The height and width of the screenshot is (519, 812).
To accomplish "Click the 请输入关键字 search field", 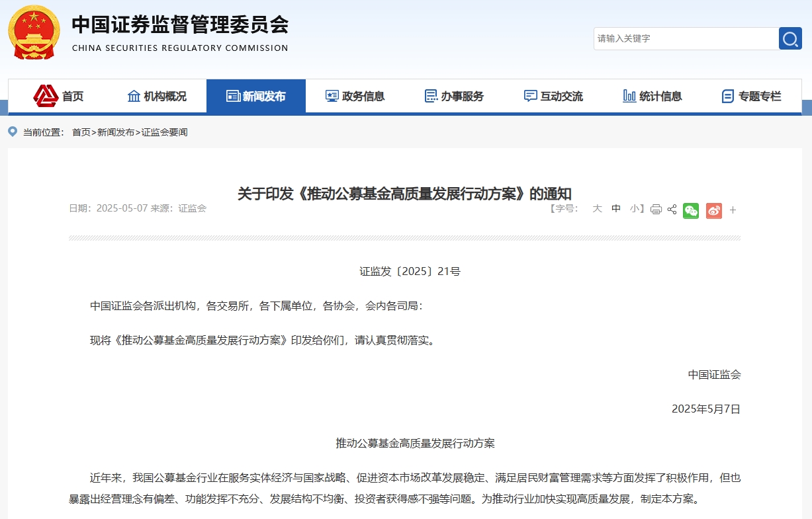I will click(x=686, y=38).
